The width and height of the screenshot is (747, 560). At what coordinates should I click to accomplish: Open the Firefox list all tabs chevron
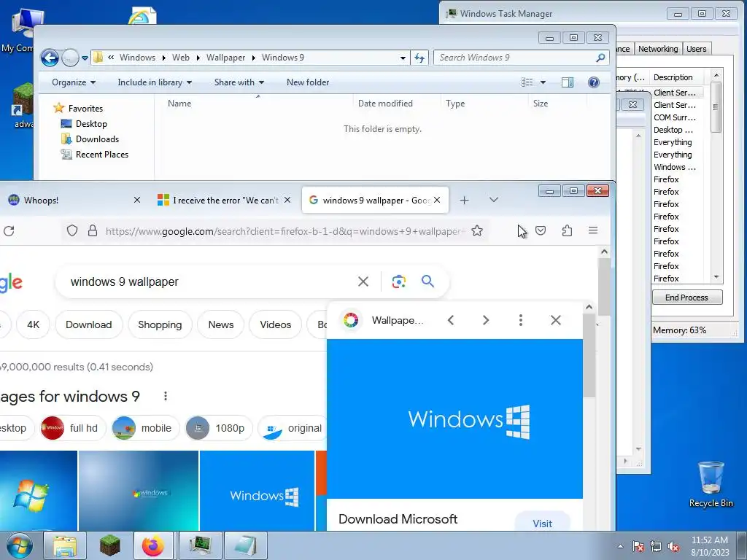[x=494, y=200]
